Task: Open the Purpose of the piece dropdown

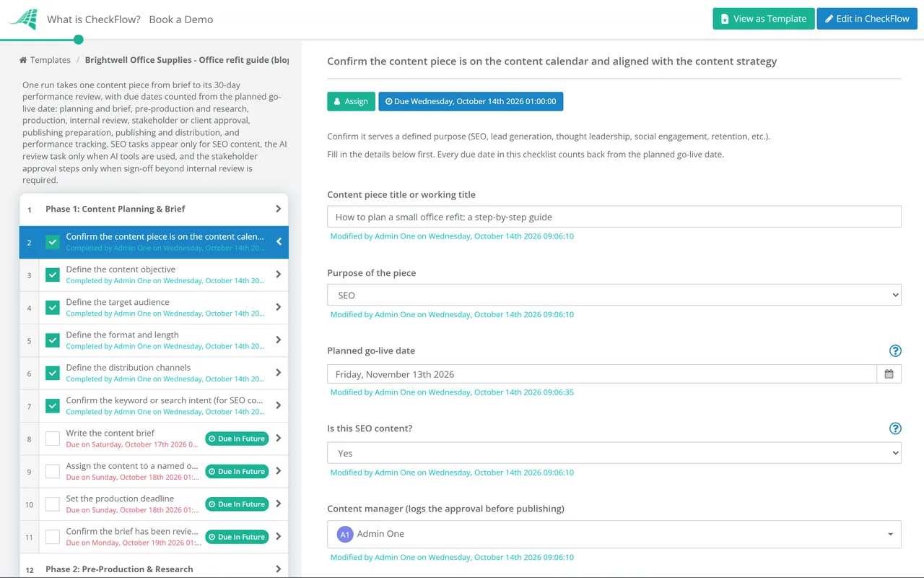Action: [x=614, y=295]
